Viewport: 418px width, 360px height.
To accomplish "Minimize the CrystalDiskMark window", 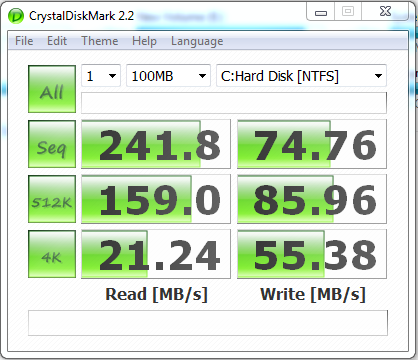I will pyautogui.click(x=321, y=12).
